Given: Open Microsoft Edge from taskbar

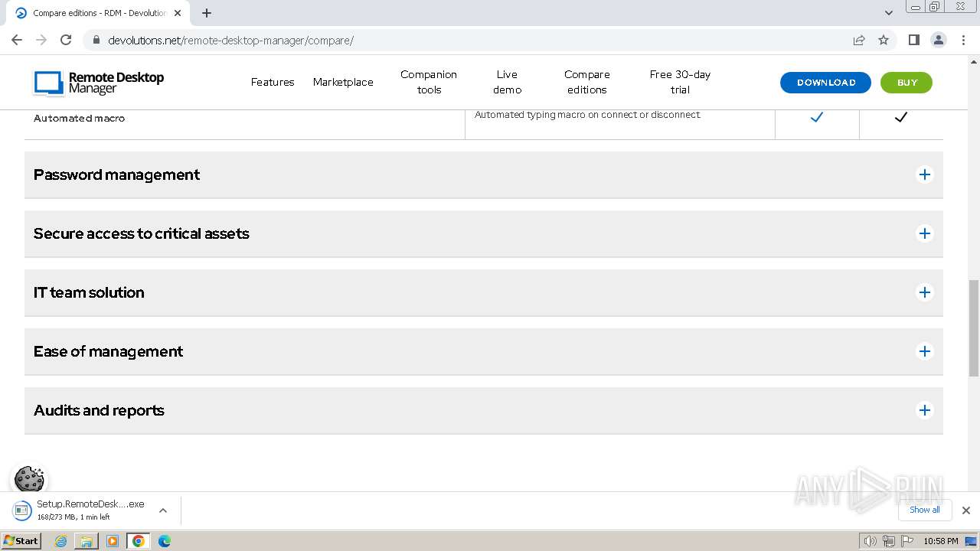Looking at the screenshot, I should 165,541.
